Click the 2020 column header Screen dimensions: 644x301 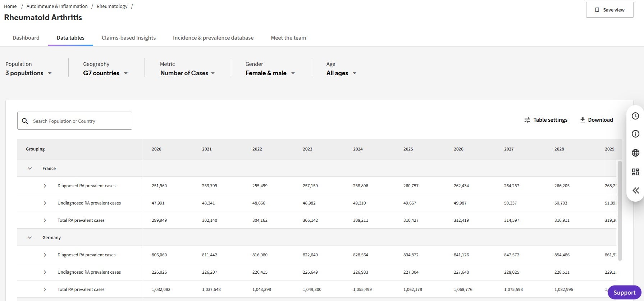pos(156,149)
